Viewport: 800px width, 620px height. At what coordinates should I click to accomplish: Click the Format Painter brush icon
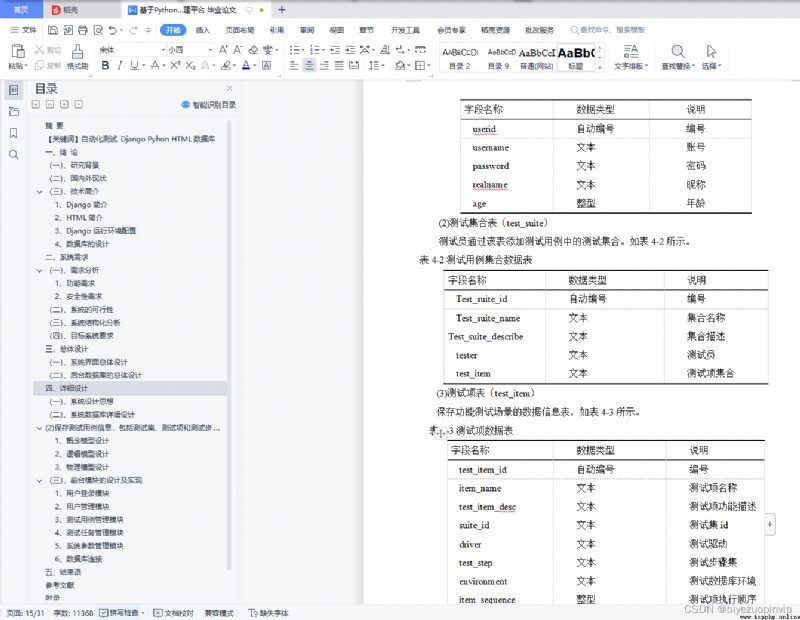77,51
